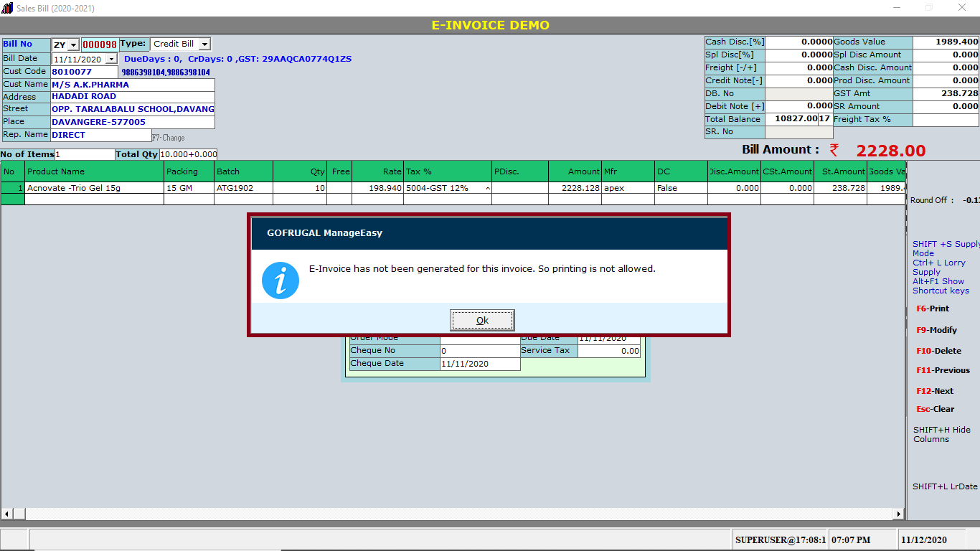
Task: Click the Spl Disc[%] value field
Action: tap(799, 55)
